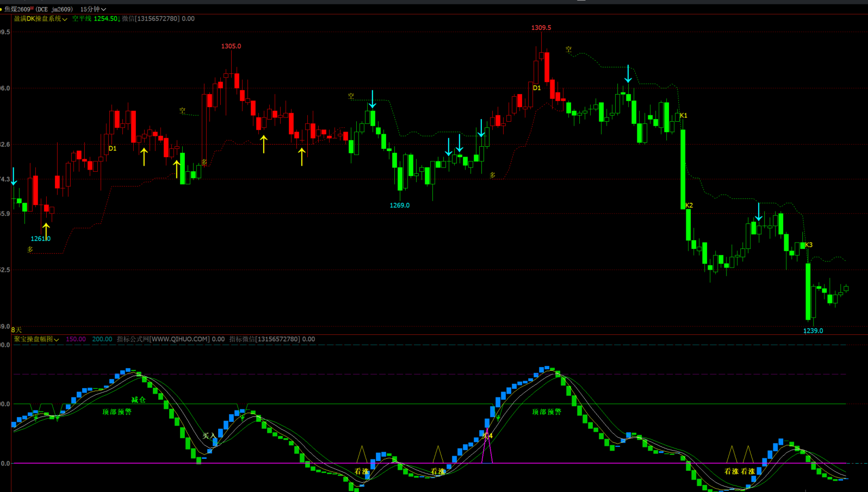This screenshot has width=868, height=492.
Task: Click the teal 200.00 parameter value
Action: point(102,339)
